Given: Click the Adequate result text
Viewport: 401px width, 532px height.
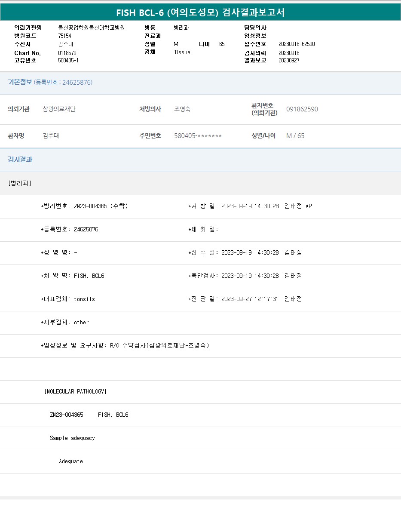Looking at the screenshot, I should point(71,461).
